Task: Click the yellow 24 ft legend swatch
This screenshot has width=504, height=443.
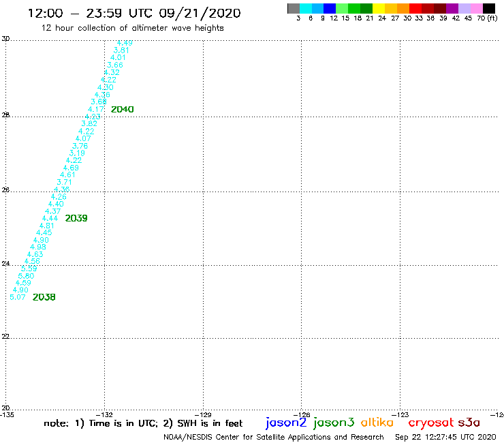Action: click(378, 8)
